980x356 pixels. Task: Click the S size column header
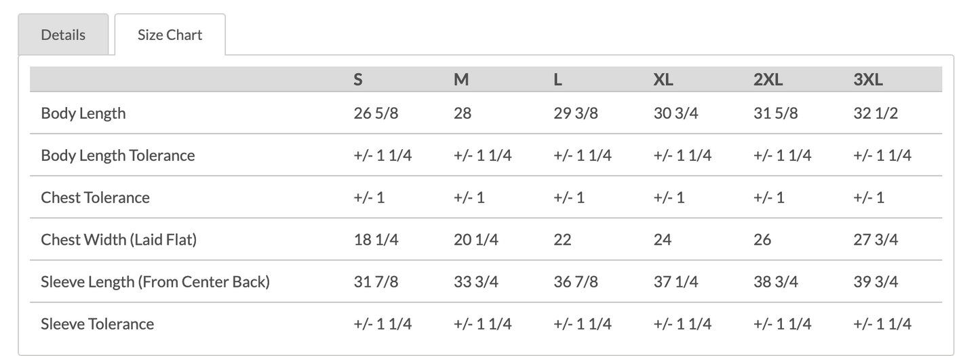coord(358,79)
